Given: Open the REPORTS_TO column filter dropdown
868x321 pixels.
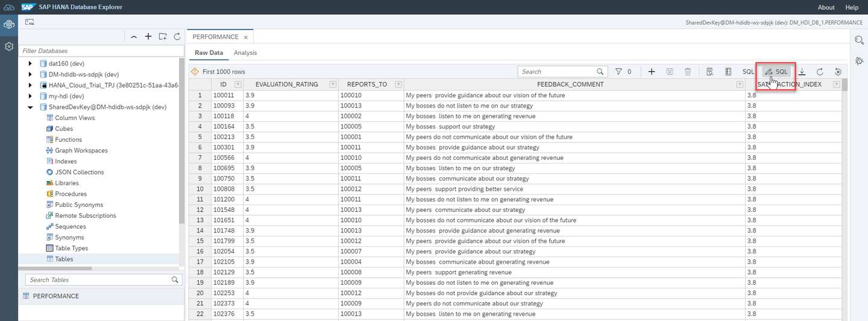Looking at the screenshot, I should point(398,84).
